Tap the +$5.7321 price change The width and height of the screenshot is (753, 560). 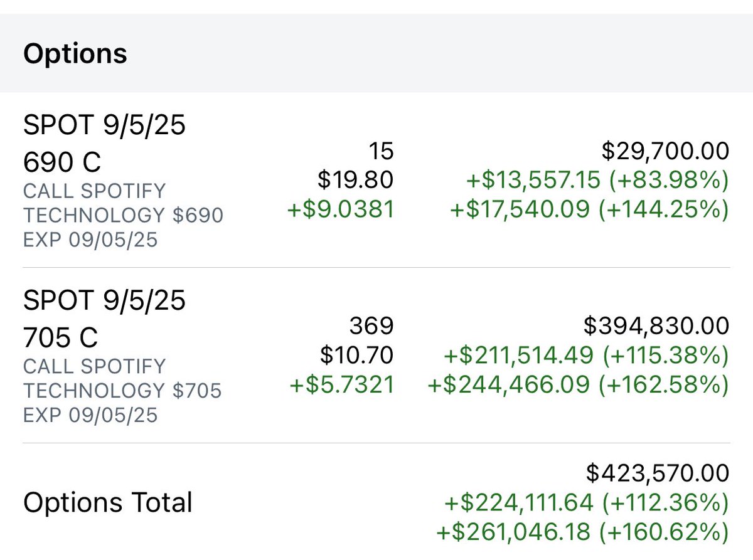point(342,385)
